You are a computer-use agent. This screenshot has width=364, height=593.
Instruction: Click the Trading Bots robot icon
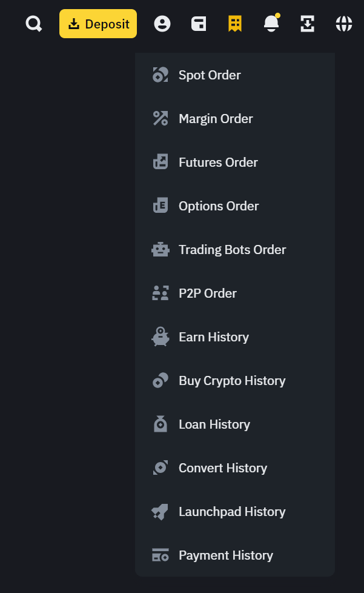coord(160,250)
